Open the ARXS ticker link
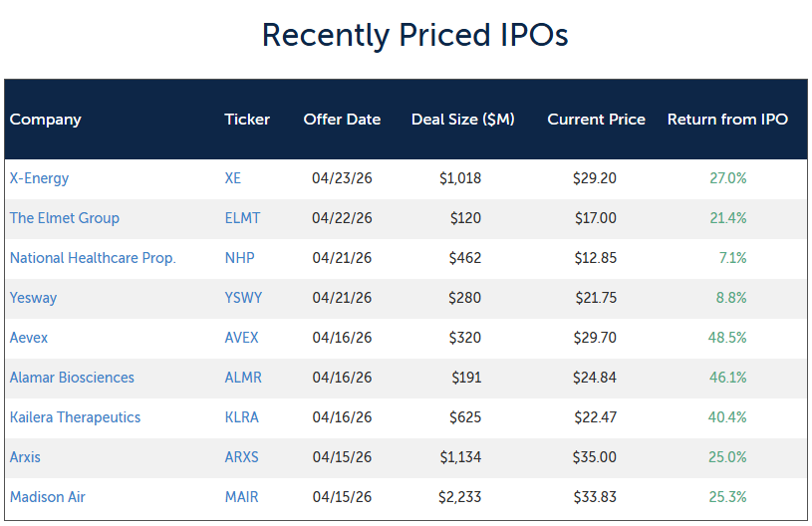812x526 pixels. (241, 457)
